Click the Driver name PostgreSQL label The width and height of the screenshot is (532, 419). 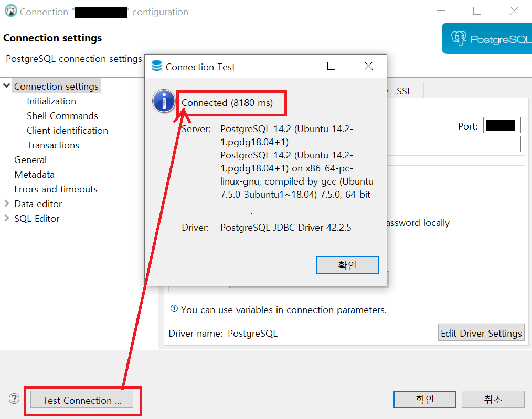[x=223, y=333]
